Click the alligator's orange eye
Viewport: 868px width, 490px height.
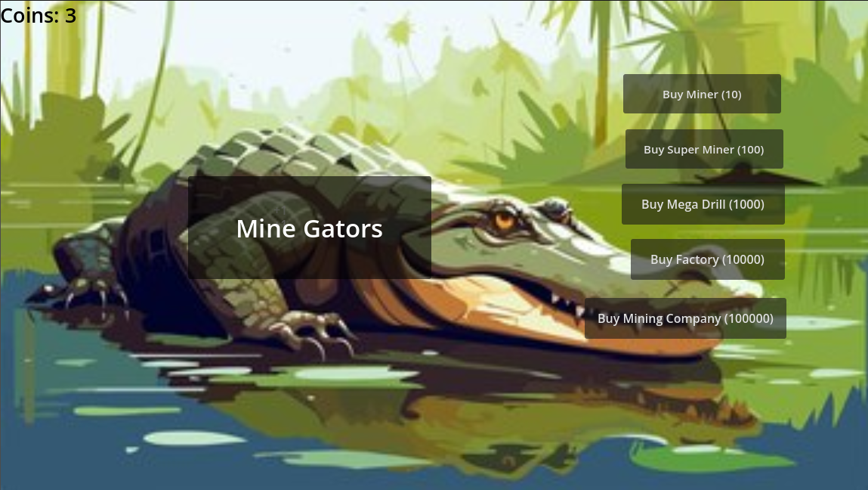505,221
